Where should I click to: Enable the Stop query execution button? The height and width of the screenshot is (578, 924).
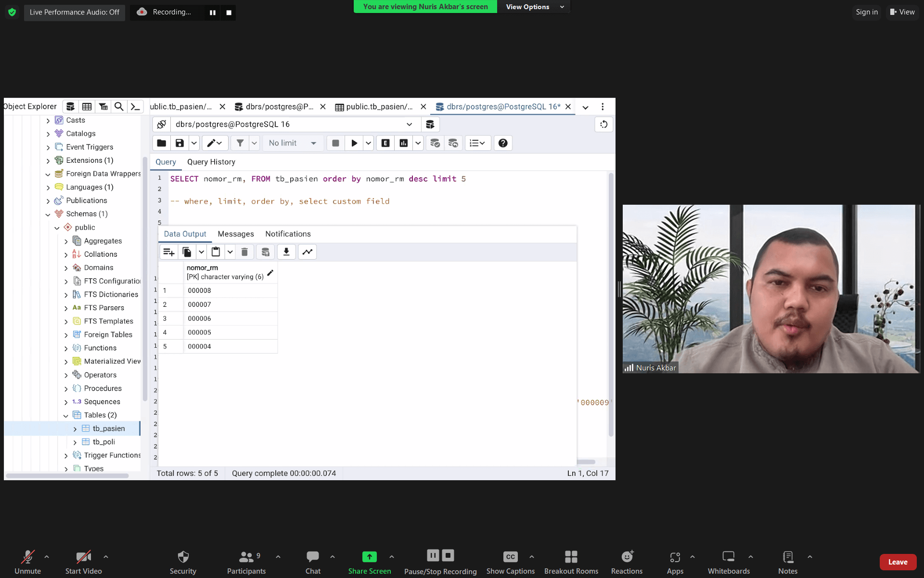(335, 143)
